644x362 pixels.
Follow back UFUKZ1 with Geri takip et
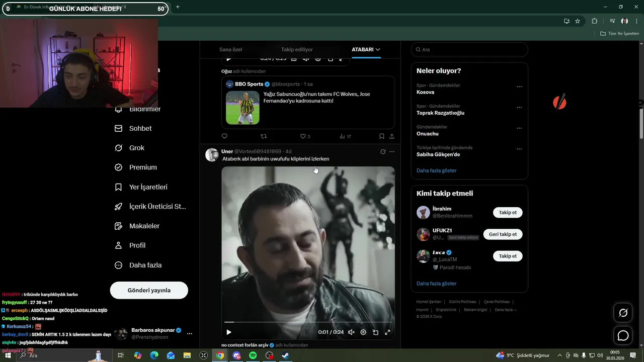point(503,234)
